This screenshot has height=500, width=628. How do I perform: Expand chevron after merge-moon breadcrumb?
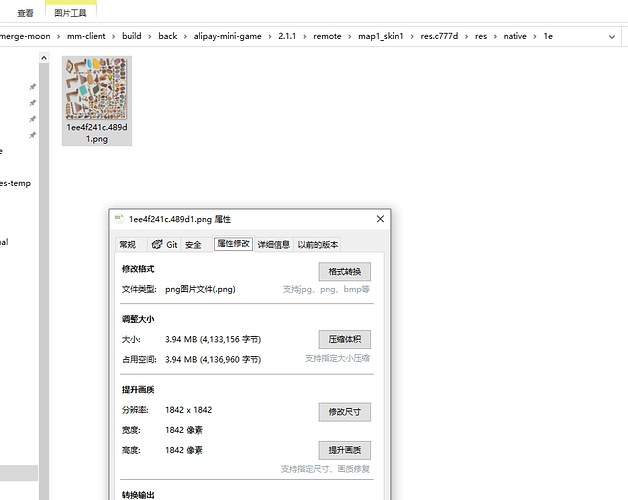click(58, 36)
